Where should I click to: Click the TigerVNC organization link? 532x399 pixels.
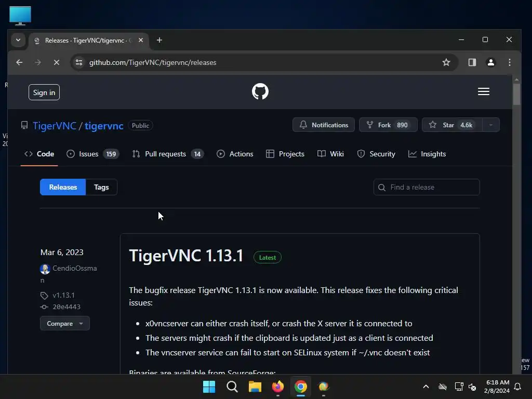click(55, 126)
